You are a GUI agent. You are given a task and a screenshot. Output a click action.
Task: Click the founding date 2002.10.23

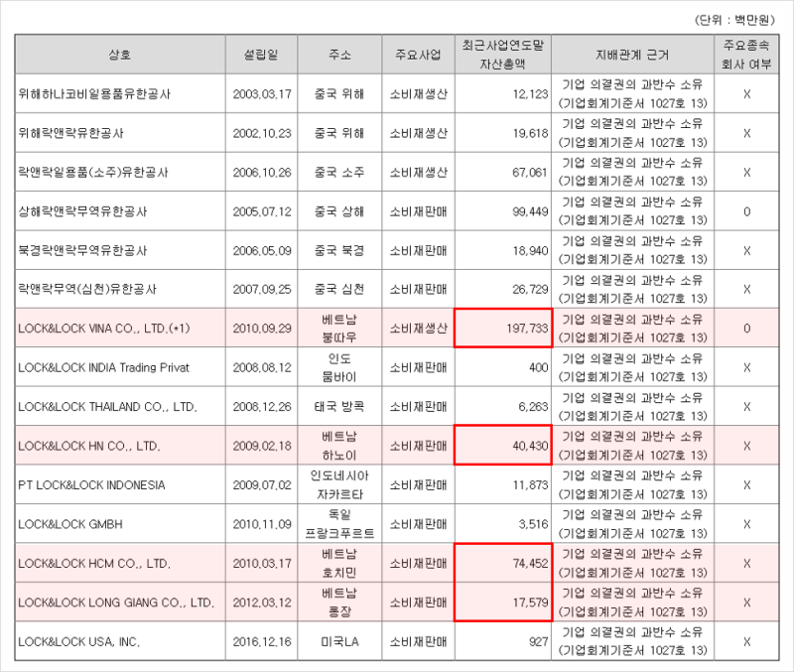[x=262, y=133]
